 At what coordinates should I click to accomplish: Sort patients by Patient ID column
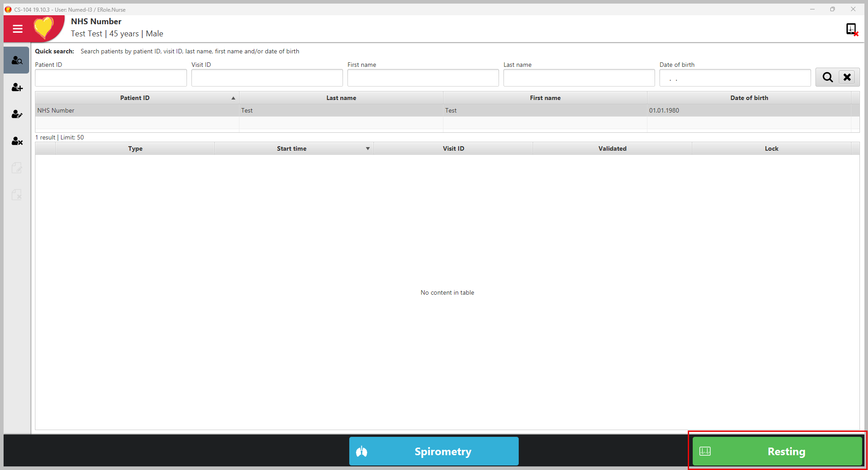pos(135,98)
